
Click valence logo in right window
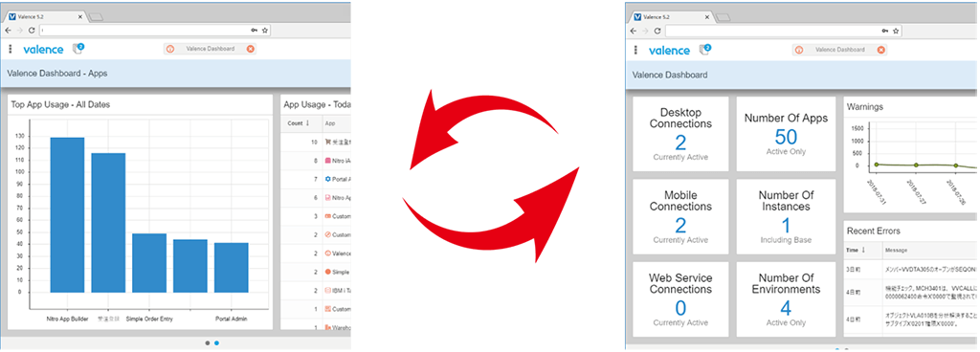[x=669, y=51]
